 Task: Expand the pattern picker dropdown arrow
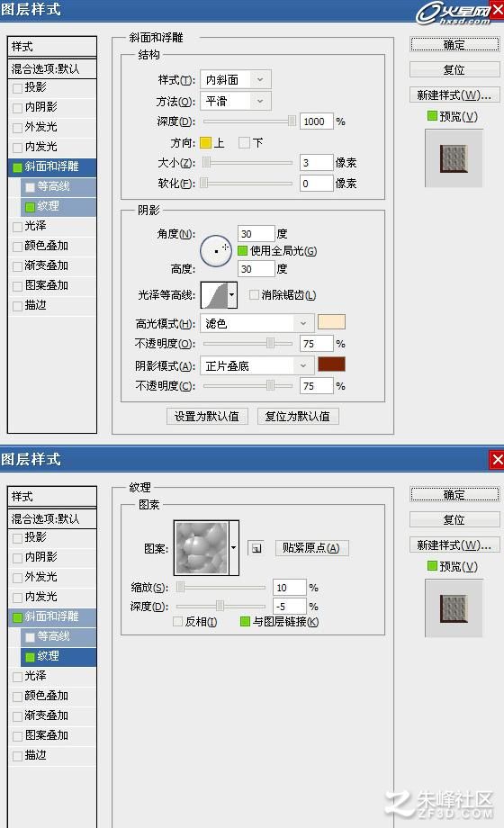(x=233, y=547)
